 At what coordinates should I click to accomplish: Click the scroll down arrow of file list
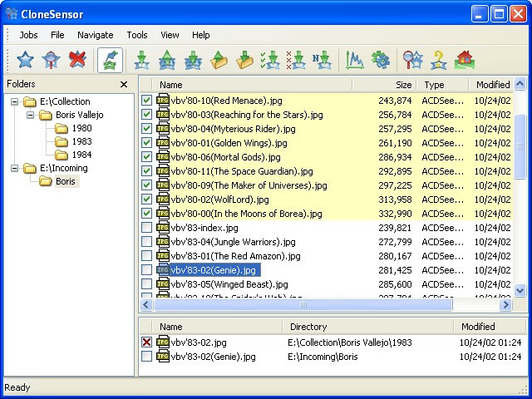click(520, 290)
